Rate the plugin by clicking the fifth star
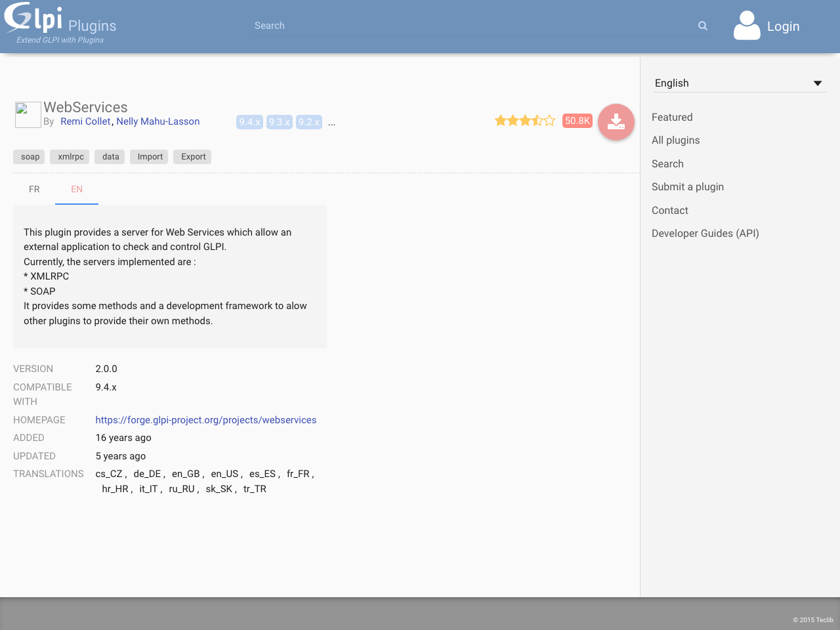This screenshot has height=630, width=840. tap(548, 120)
